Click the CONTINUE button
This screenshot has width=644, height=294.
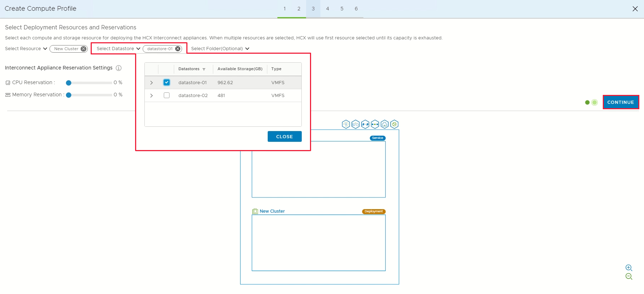point(621,102)
